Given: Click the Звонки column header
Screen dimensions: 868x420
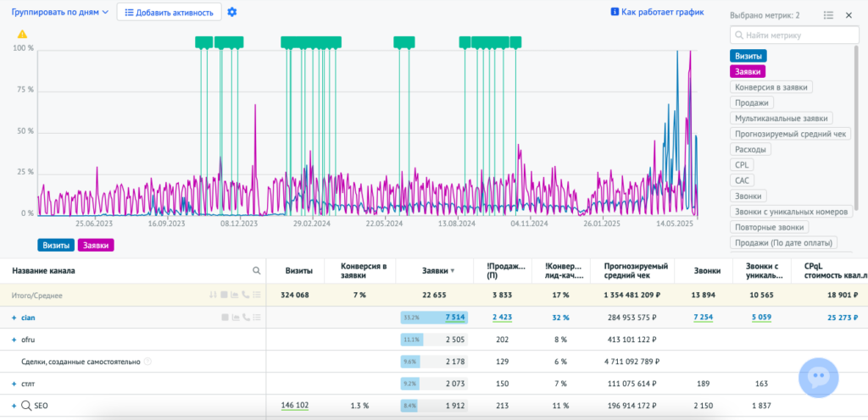Looking at the screenshot, I should click(707, 271).
